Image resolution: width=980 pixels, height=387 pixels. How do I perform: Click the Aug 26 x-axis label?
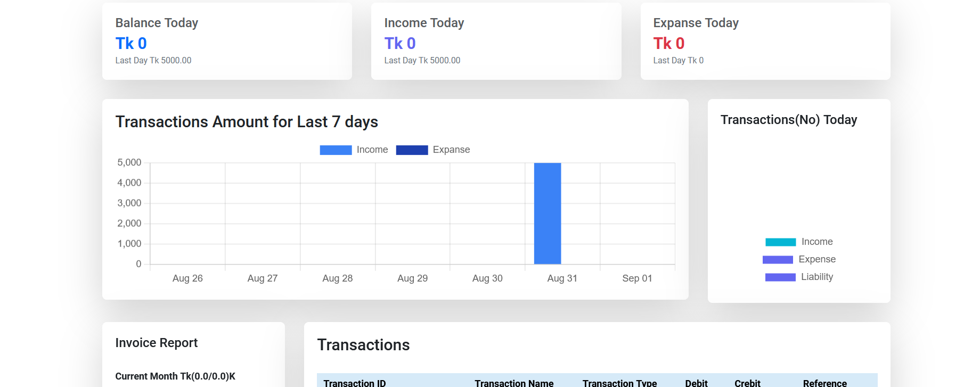tap(187, 278)
